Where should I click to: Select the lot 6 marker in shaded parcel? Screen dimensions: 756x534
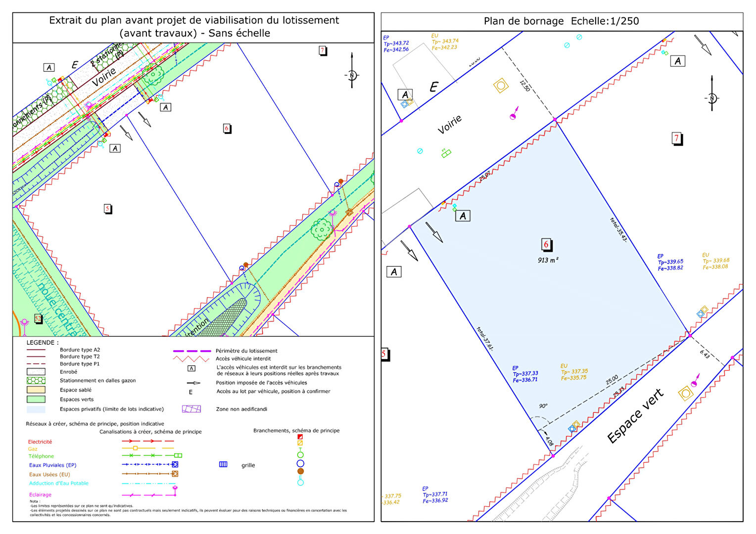pos(547,245)
